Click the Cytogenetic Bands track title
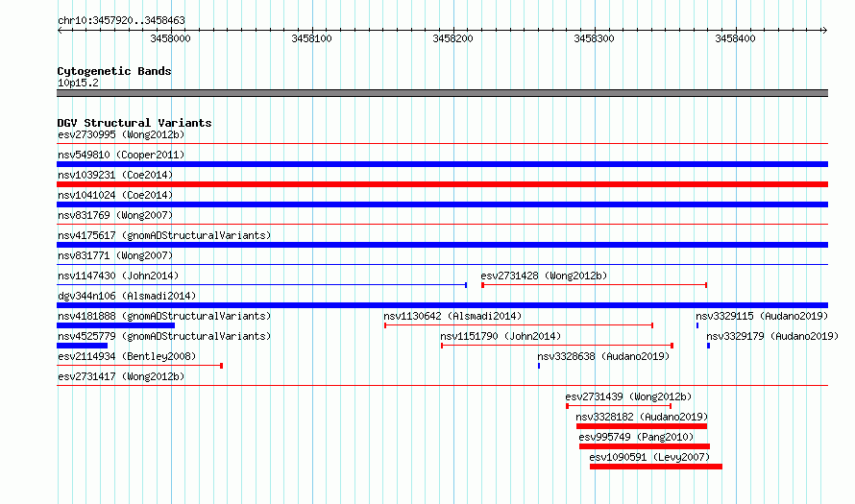The height and width of the screenshot is (504, 855). (x=114, y=71)
